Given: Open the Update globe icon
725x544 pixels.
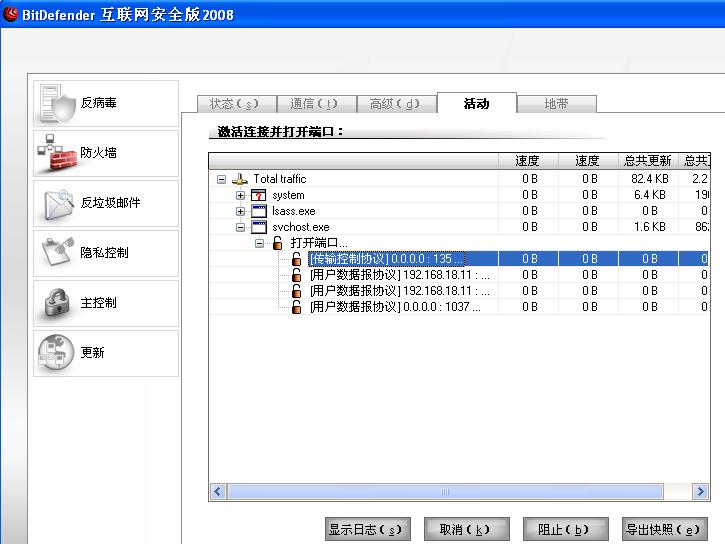Looking at the screenshot, I should tap(57, 353).
